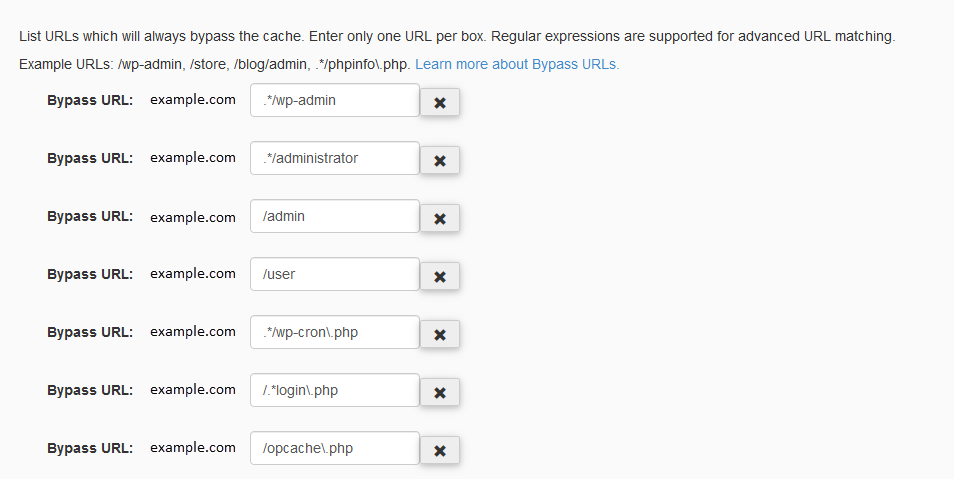Focus the .*/wp-cron\.php input field
The image size is (954, 479).
(x=334, y=332)
